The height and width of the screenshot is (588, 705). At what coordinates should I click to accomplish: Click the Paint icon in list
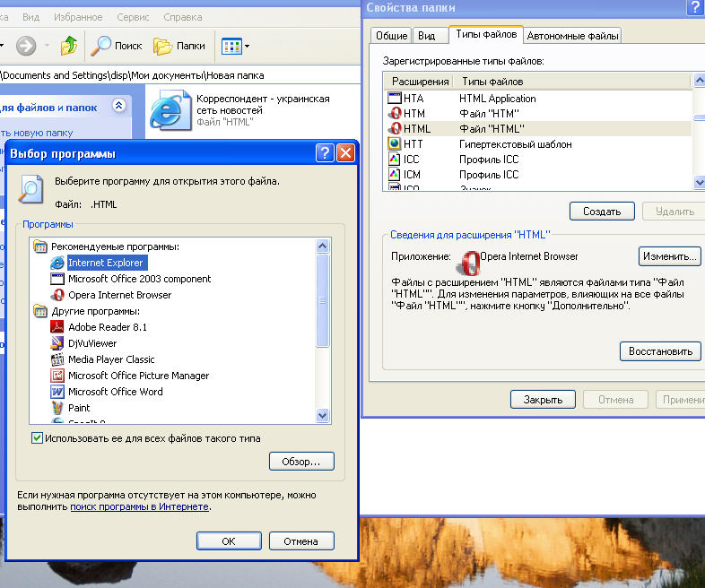coord(57,408)
